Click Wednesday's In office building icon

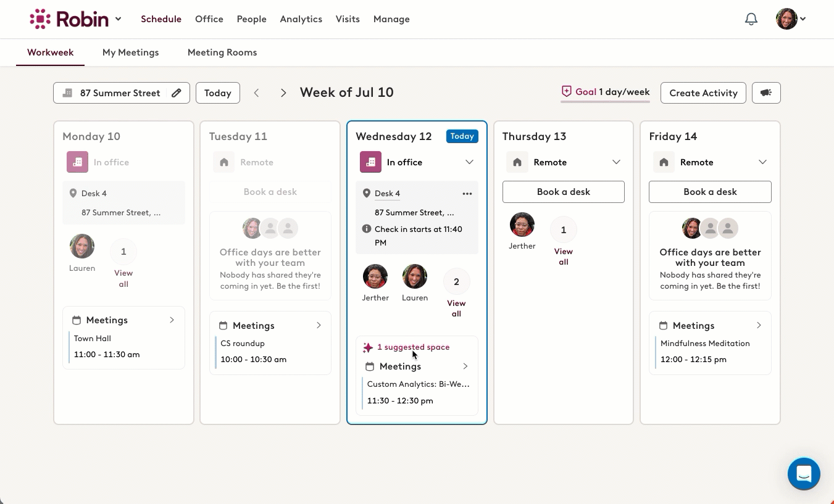[x=370, y=162]
